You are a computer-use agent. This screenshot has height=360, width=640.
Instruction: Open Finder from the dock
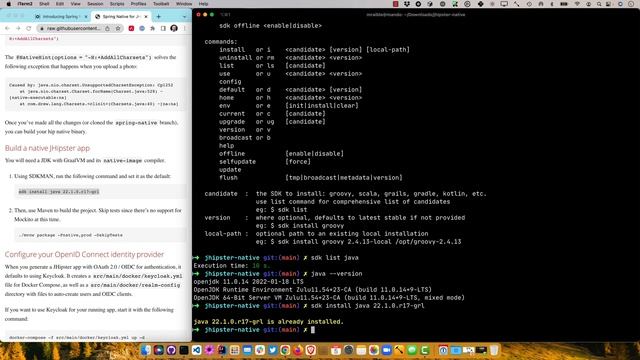tap(146, 350)
